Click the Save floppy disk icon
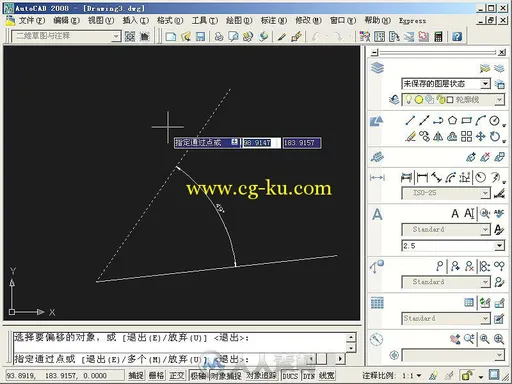 tap(200, 36)
